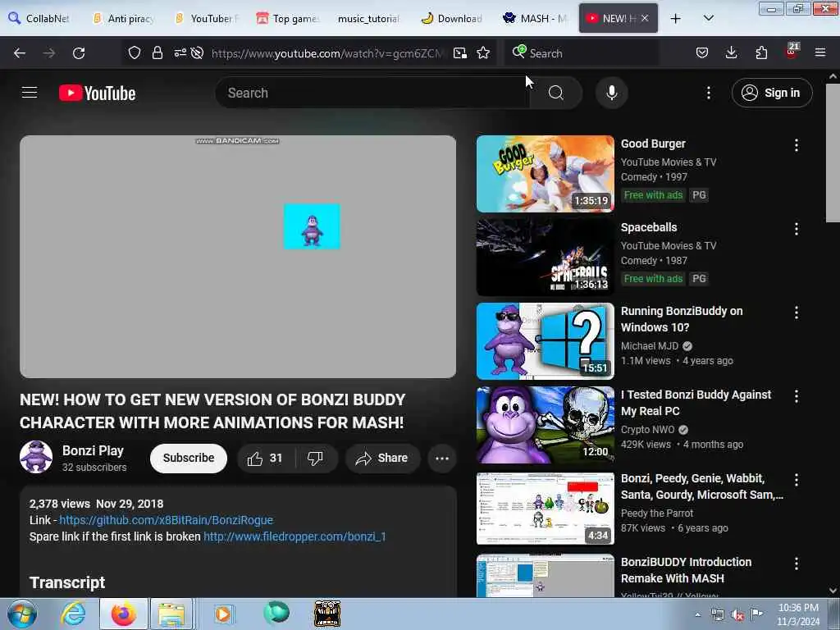The height and width of the screenshot is (630, 840).
Task: Open a new tab with the plus button
Action: pos(676,19)
